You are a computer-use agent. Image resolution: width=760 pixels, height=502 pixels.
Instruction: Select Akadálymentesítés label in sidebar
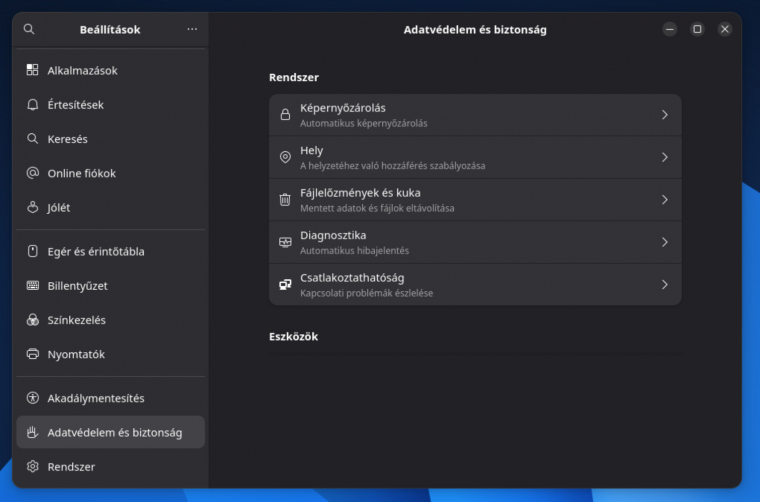96,398
